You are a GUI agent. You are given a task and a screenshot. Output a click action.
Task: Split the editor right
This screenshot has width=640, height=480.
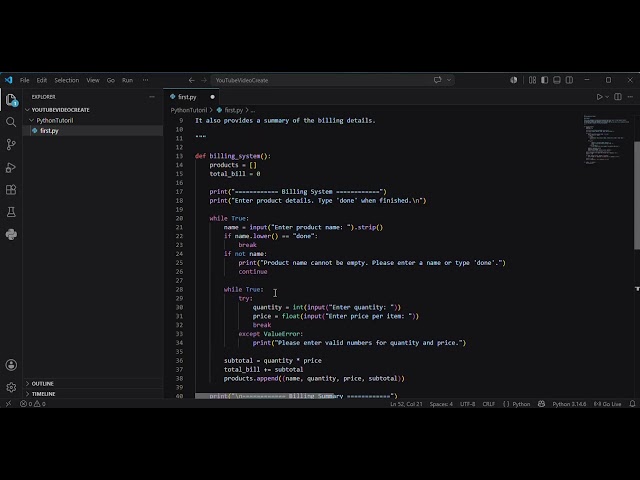tap(618, 97)
